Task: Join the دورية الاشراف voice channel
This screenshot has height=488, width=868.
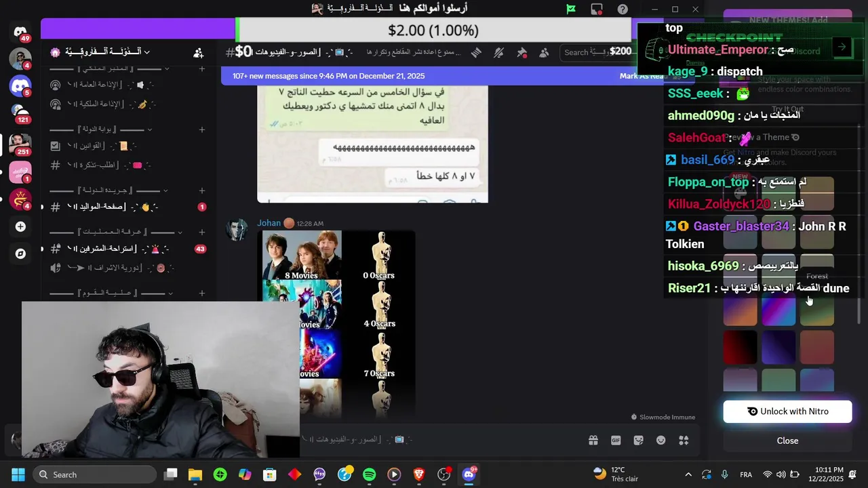Action: 128,268
